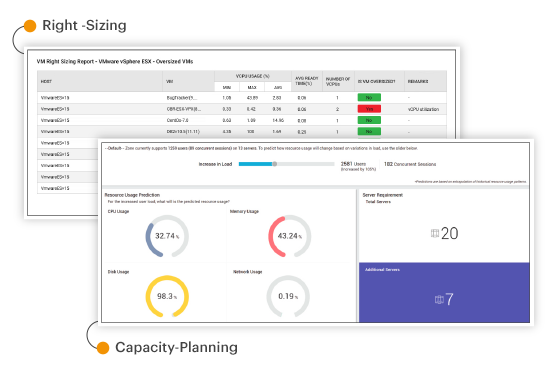The image size is (558, 374).
Task: Click the purple Additional Servers tile
Action: [444, 293]
